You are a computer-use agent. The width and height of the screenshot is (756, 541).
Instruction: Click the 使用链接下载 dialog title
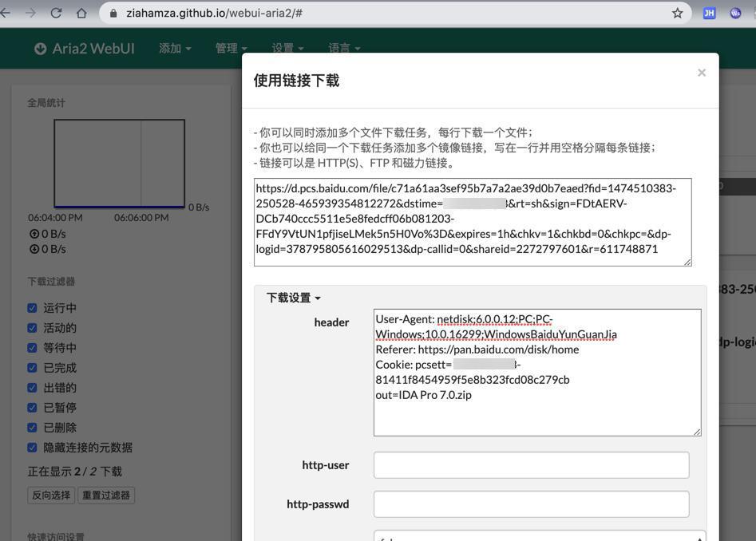click(296, 81)
